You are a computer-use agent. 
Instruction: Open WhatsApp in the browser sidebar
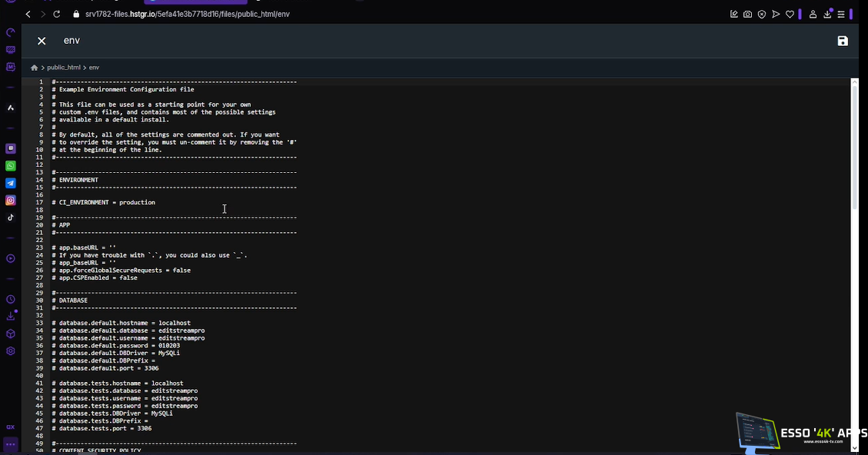[11, 166]
